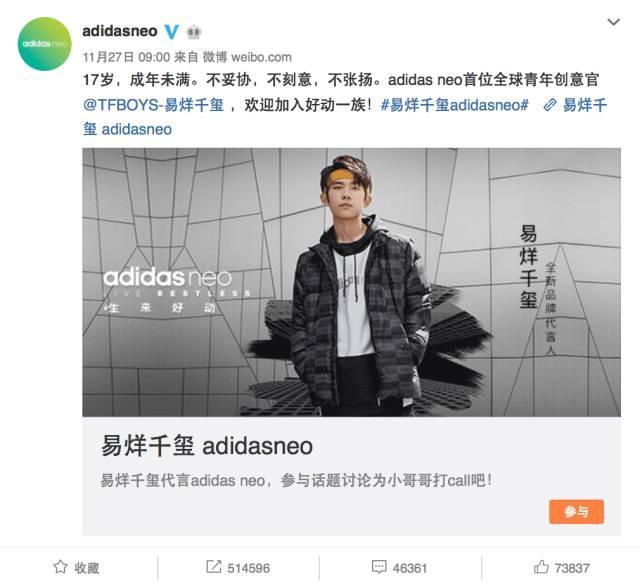Open the weibo.com source link
640x586 pixels.
pos(261,57)
